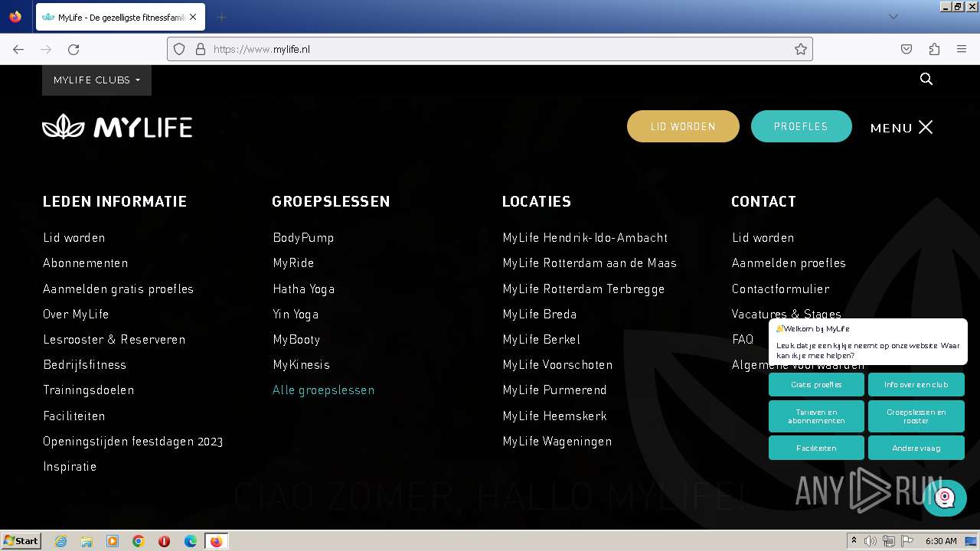The width and height of the screenshot is (980, 551).
Task: Open the Contactformulier link
Action: click(x=781, y=289)
